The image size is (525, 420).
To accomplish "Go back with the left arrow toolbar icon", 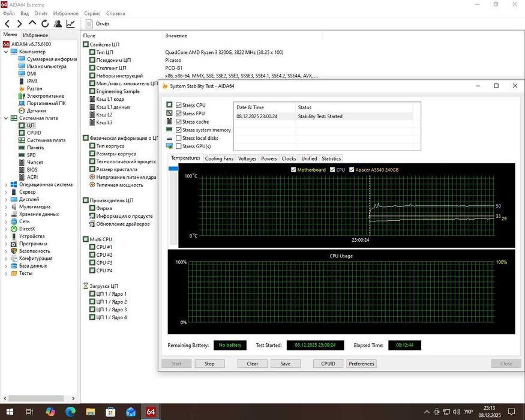I will (7, 23).
